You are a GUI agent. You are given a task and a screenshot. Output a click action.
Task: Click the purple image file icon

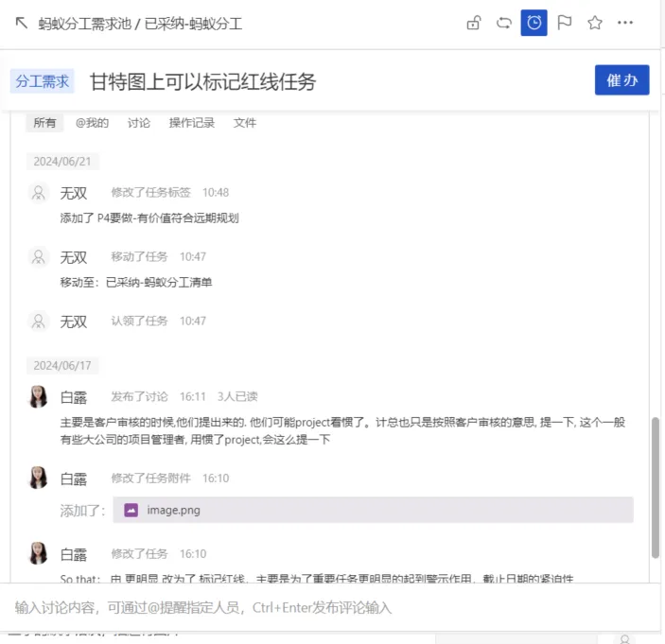point(131,510)
